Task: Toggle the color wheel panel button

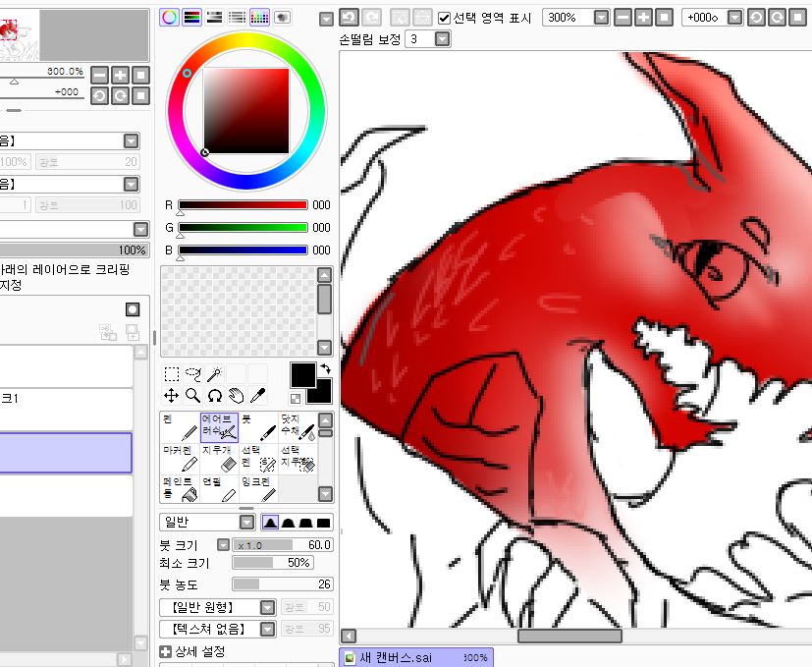Action: [x=170, y=17]
